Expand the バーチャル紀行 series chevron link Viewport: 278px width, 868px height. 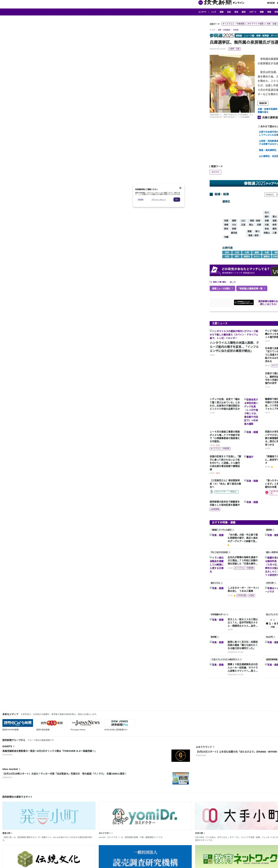click(x=222, y=530)
